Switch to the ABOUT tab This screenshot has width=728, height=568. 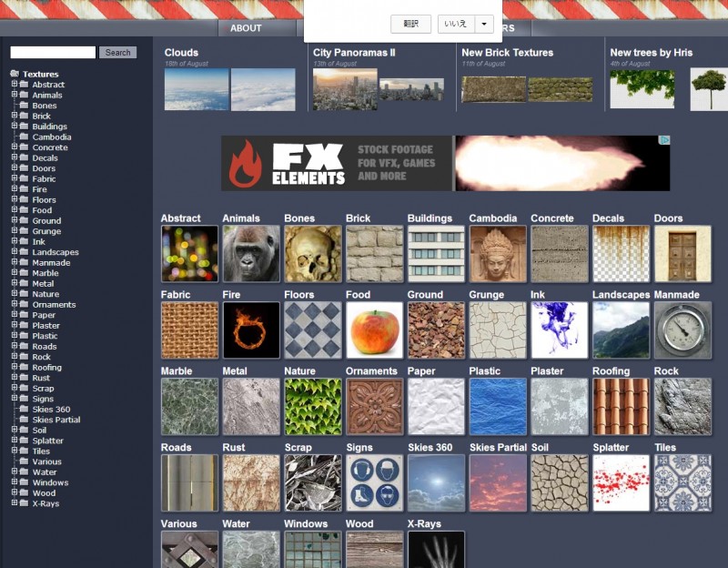tap(246, 27)
